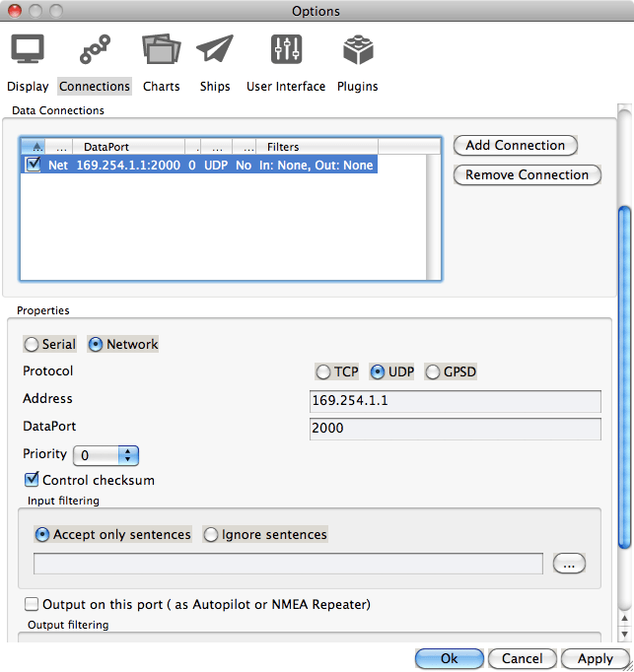Click the Remove Connection button
634x672 pixels.
click(x=527, y=175)
